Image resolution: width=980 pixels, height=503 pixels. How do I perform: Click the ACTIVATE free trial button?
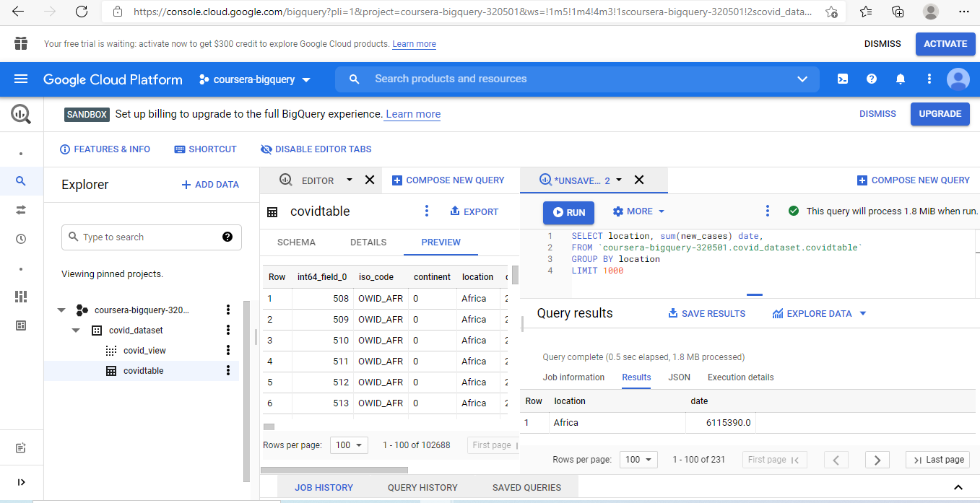(x=945, y=43)
